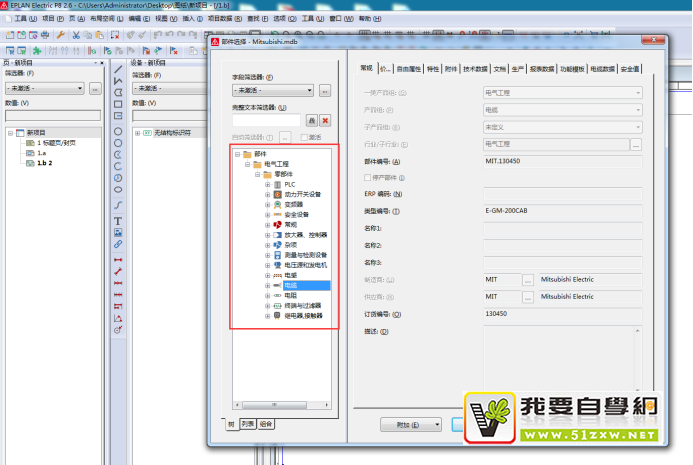Image resolution: width=693 pixels, height=465 pixels.
Task: Click the browse button next to 制造商
Action: click(x=528, y=280)
